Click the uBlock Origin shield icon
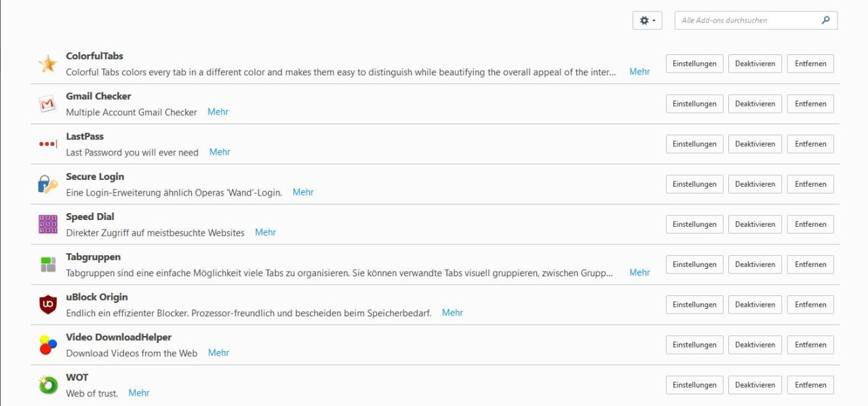The height and width of the screenshot is (406, 868). [x=47, y=305]
